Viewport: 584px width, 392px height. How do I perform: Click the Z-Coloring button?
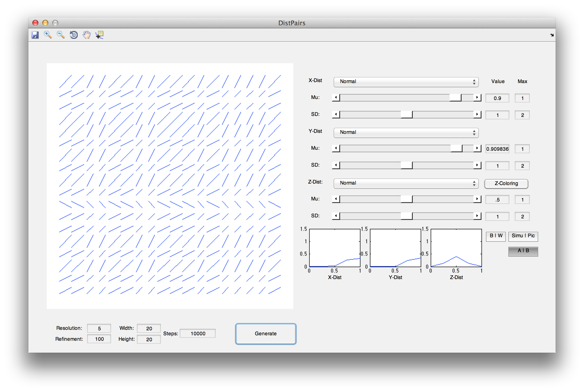click(x=506, y=184)
